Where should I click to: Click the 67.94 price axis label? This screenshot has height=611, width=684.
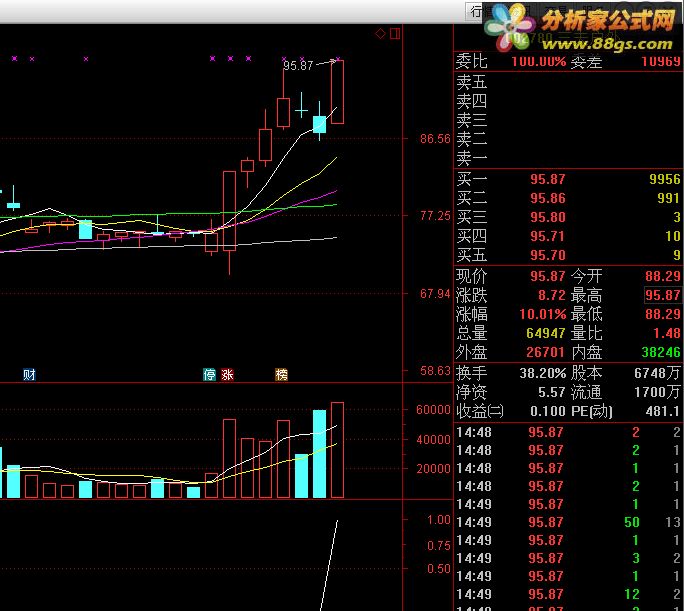click(435, 294)
